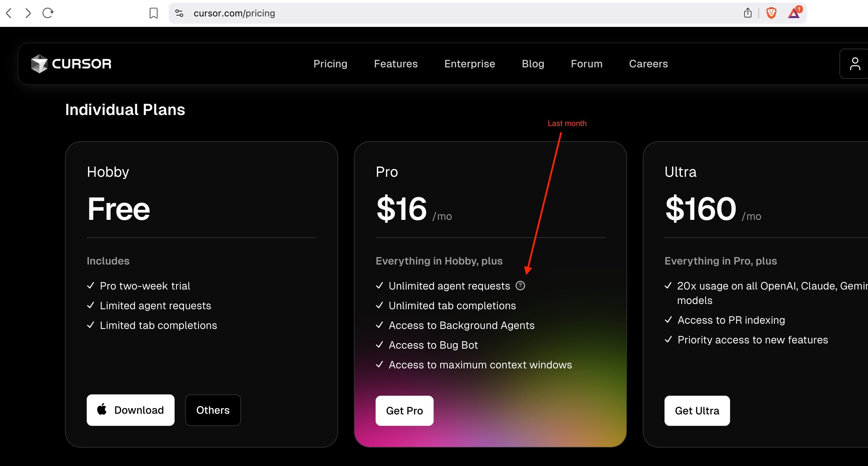Visit the Blog from the navbar
Screen dimensions: 868x466
click(533, 64)
